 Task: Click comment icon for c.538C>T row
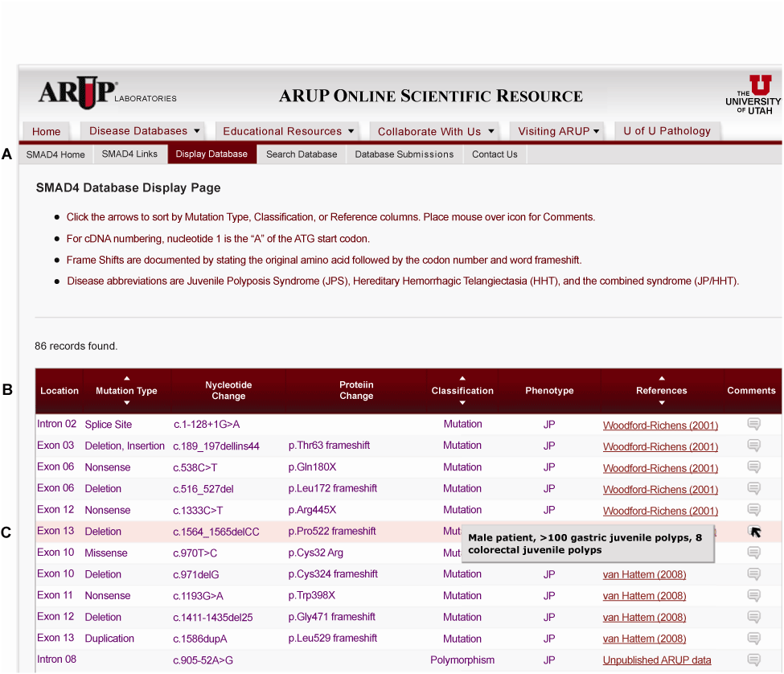pos(754,466)
